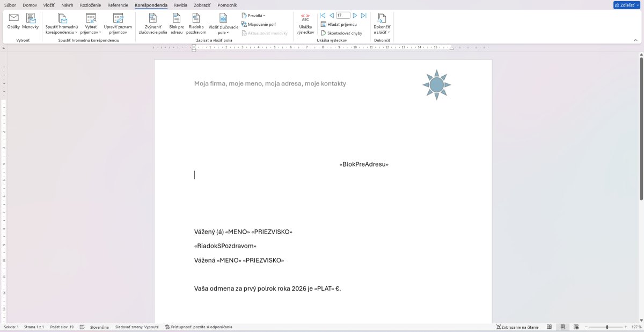Click zoom in plus button

point(626,327)
